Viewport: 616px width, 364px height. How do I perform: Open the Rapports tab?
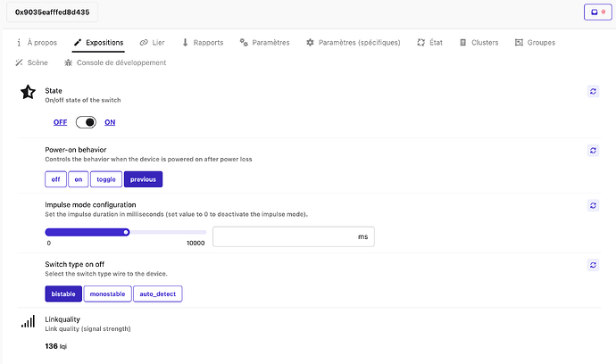click(202, 42)
